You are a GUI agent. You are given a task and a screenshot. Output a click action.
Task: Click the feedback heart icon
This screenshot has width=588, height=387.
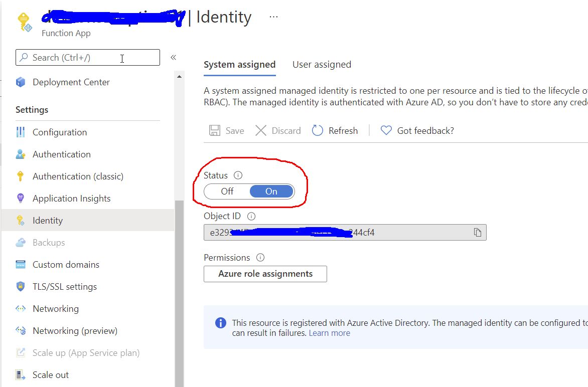click(x=386, y=130)
